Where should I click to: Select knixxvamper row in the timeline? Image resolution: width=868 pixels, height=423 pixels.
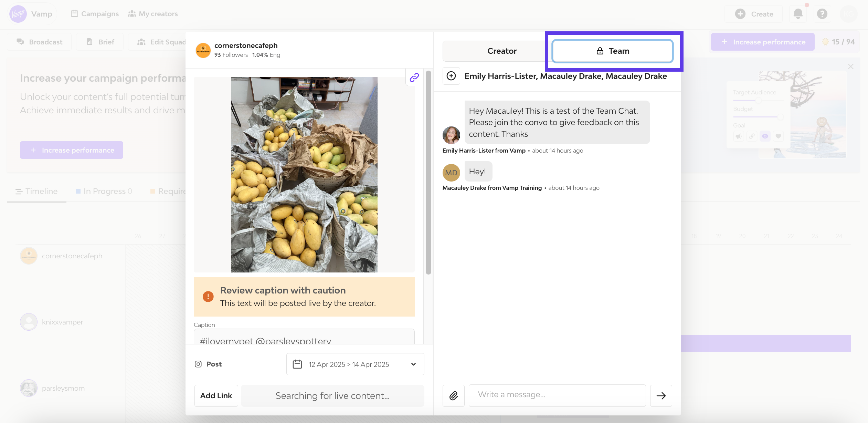point(52,322)
